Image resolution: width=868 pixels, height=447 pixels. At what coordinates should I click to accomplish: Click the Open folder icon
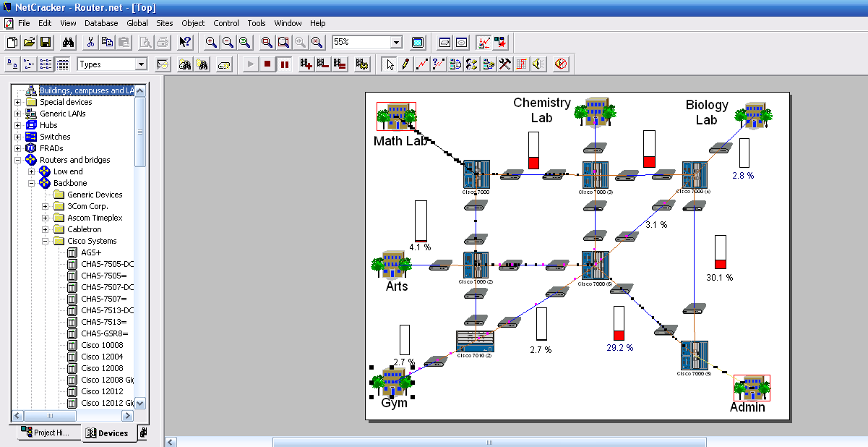[29, 43]
